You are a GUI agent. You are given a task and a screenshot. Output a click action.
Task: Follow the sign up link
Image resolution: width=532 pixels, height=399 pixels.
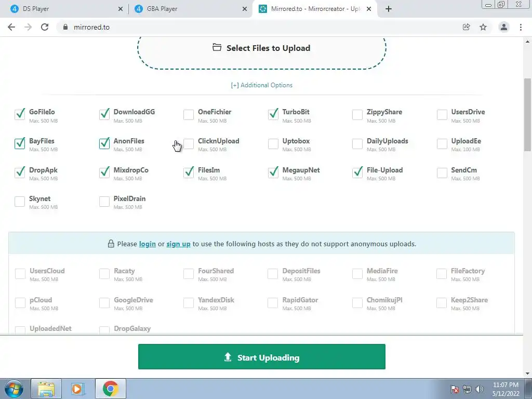pyautogui.click(x=179, y=244)
